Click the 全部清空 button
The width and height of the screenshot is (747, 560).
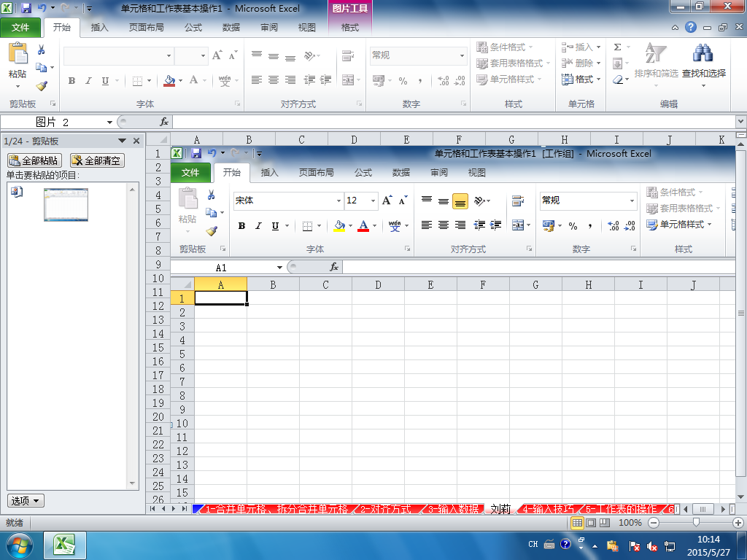click(97, 160)
